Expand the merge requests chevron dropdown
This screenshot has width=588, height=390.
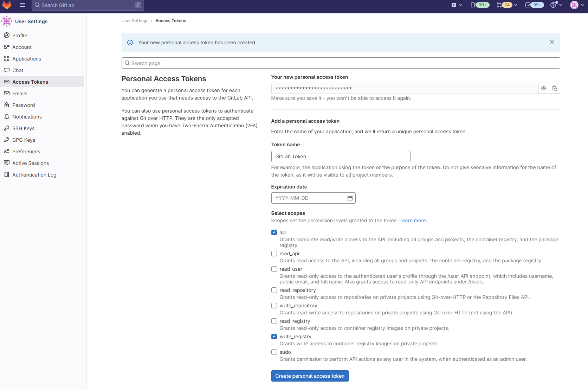[515, 5]
